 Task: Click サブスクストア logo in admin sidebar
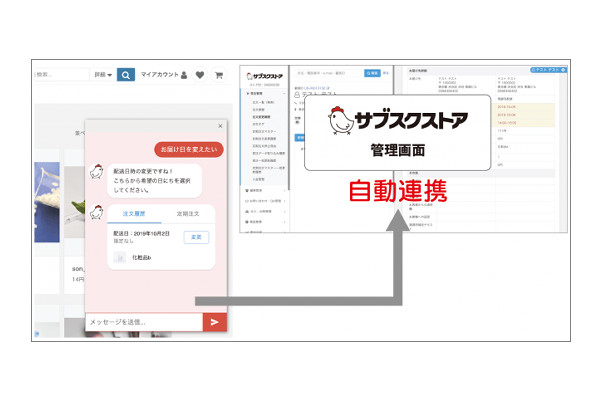(x=265, y=76)
